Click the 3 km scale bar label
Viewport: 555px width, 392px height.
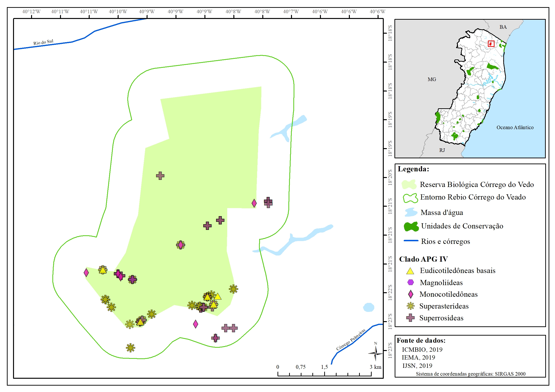[375, 367]
